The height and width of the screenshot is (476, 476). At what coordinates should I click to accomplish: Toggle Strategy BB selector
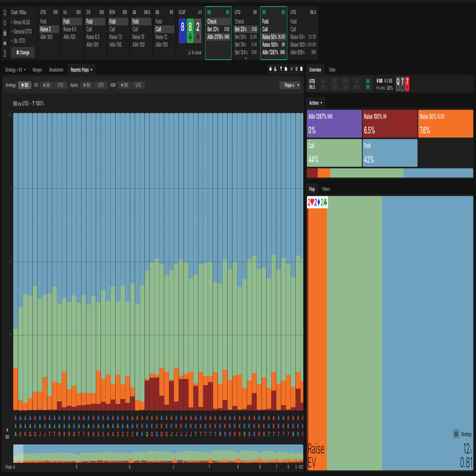[x=25, y=85]
